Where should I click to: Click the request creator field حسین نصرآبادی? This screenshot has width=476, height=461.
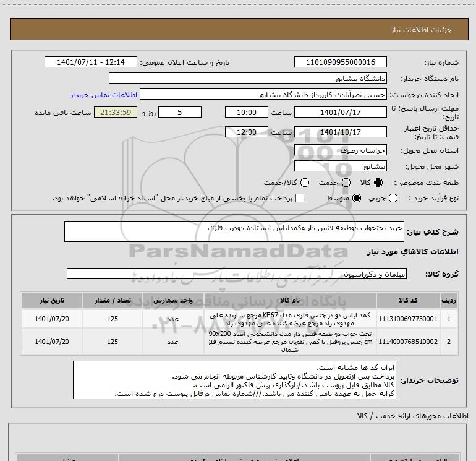(x=263, y=94)
